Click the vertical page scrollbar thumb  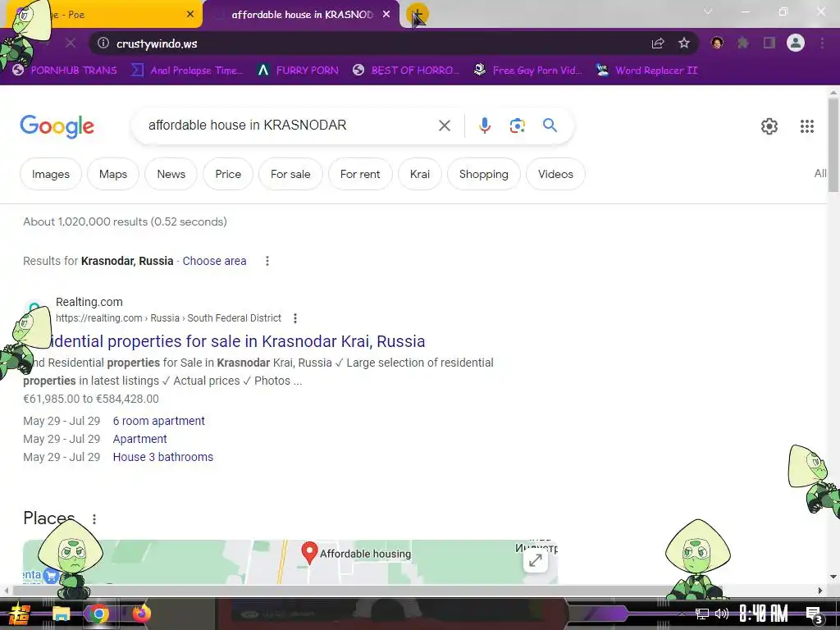[833, 144]
